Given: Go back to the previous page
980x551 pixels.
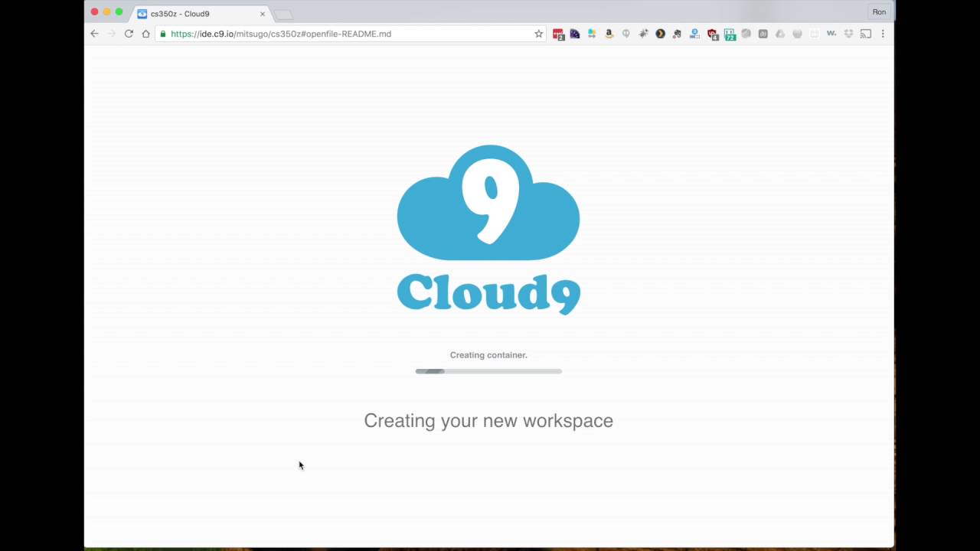Looking at the screenshot, I should [94, 34].
